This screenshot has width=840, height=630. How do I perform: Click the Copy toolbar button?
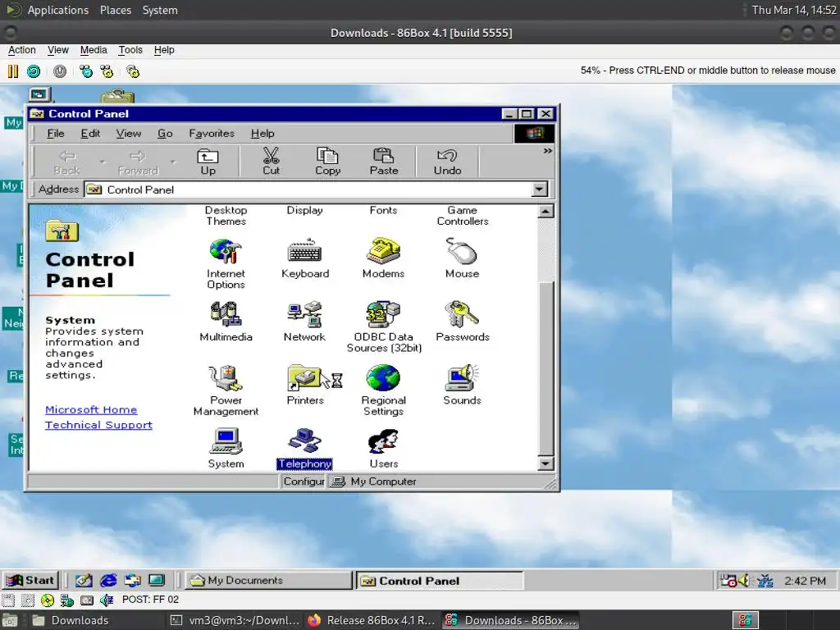click(327, 162)
